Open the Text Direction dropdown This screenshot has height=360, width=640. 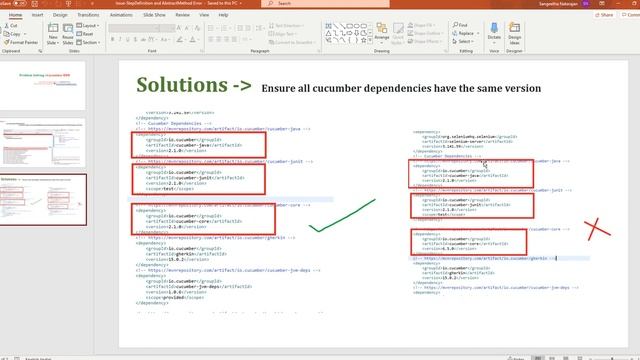tap(286, 26)
